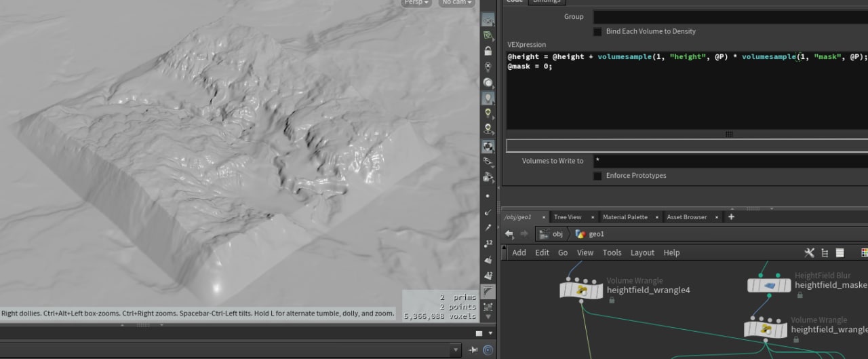Screen dimensions: 868x359
Task: Select high quality lighting with shadows icon
Action: [488, 129]
